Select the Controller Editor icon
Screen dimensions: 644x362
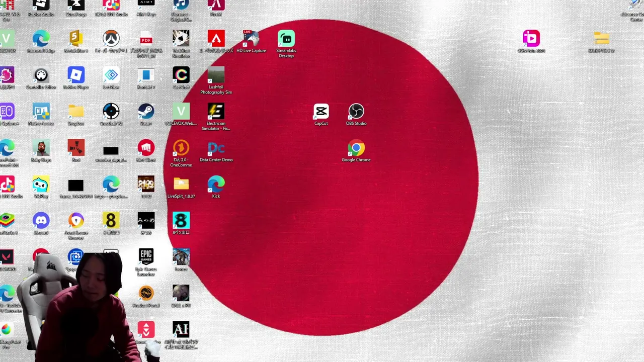[x=41, y=75]
